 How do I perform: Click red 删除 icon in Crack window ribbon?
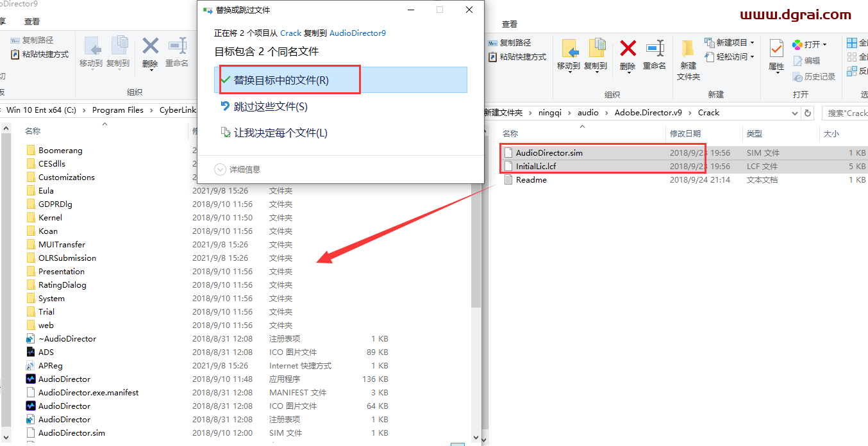coord(628,54)
